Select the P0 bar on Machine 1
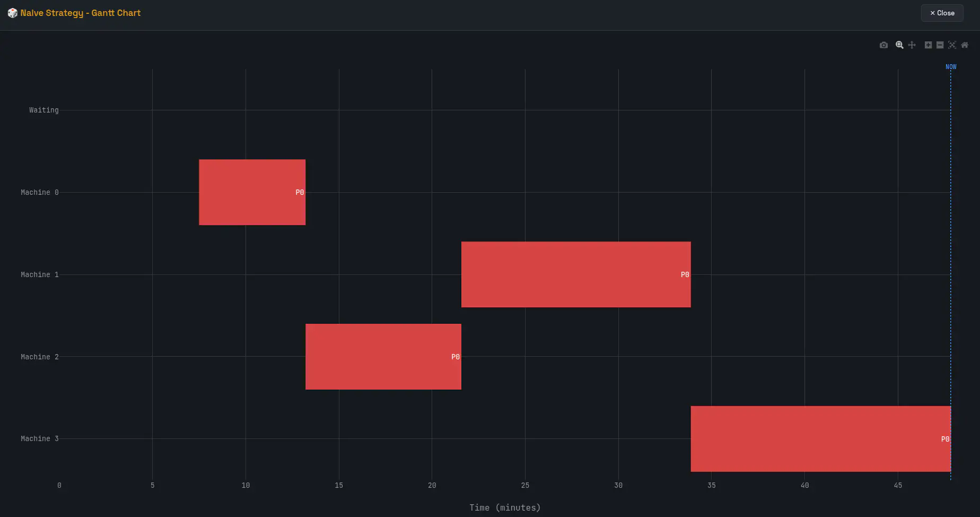Image resolution: width=980 pixels, height=517 pixels. pos(575,274)
